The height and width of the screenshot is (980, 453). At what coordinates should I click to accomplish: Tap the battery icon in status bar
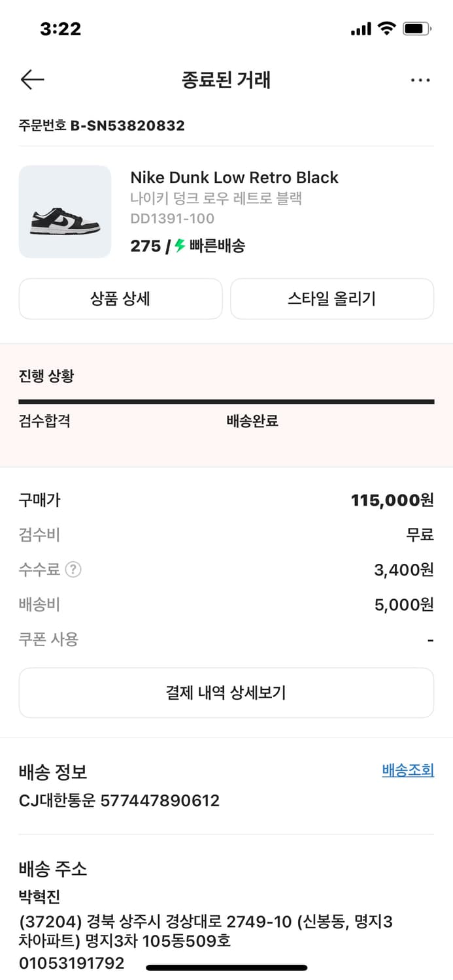[x=416, y=29]
